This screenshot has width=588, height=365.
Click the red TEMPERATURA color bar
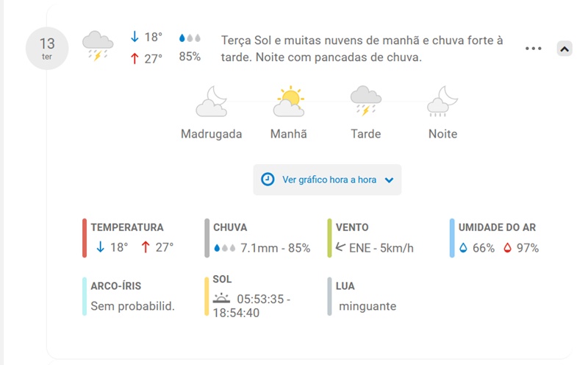coord(85,238)
